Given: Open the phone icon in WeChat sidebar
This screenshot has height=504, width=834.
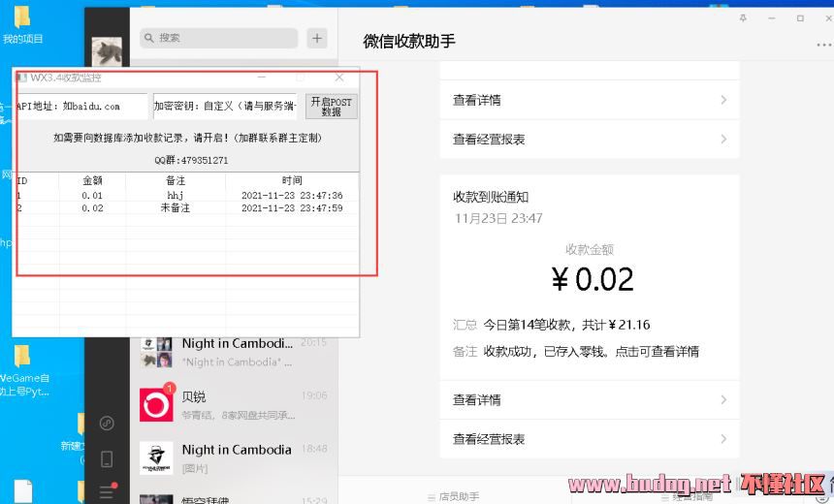Looking at the screenshot, I should pyautogui.click(x=107, y=458).
